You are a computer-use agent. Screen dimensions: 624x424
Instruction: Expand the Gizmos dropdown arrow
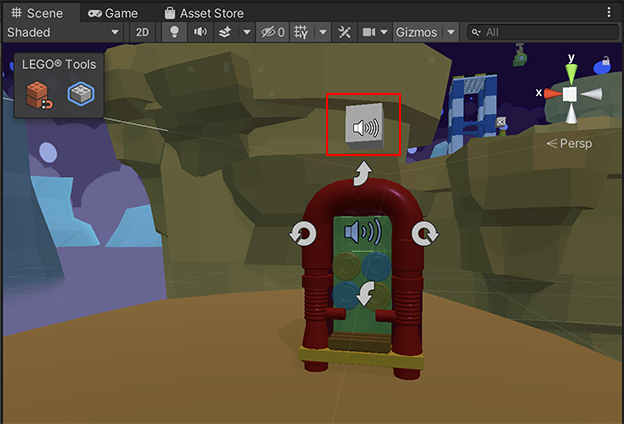click(x=451, y=32)
